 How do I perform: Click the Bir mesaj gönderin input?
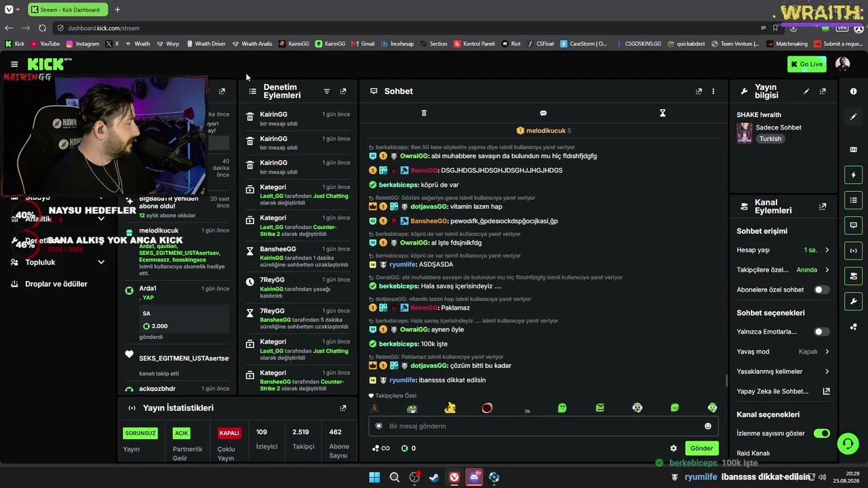[x=542, y=426]
